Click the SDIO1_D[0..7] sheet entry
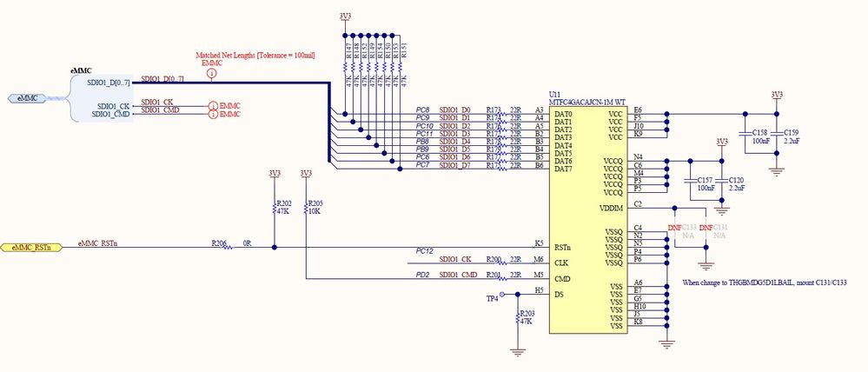This screenshot has width=868, height=372. 109,83
